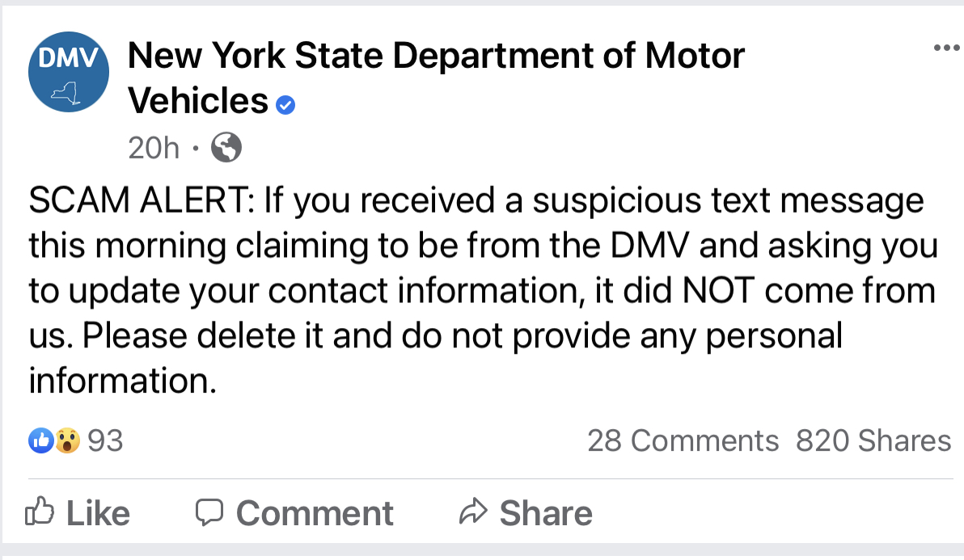Image resolution: width=964 pixels, height=560 pixels.
Task: Show who reacted via the 93 count
Action: pyautogui.click(x=105, y=440)
